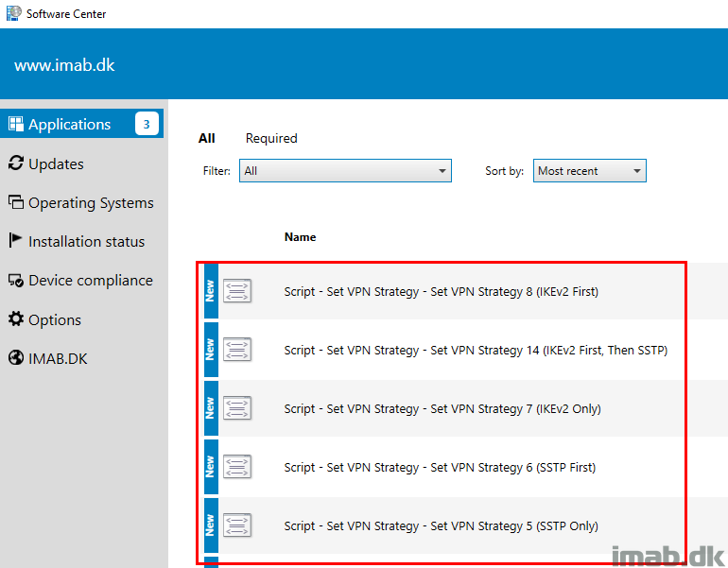The height and width of the screenshot is (568, 728).
Task: Click the Operating Systems windows icon
Action: point(16,202)
